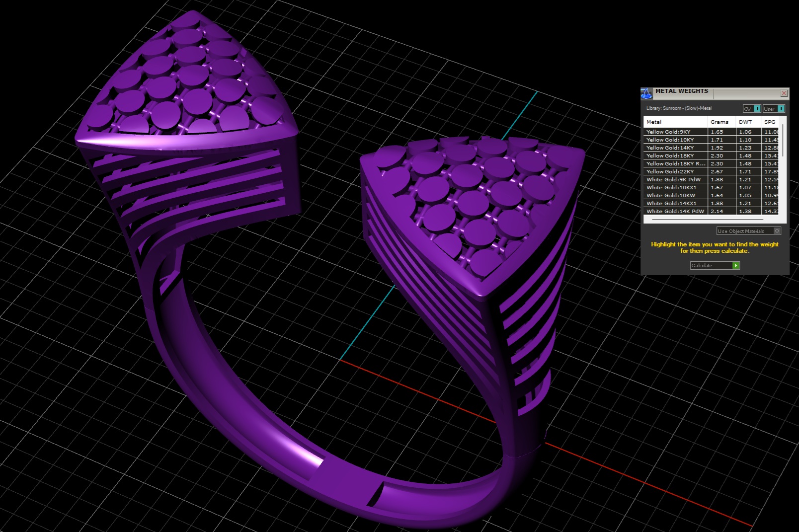
Task: Sort by the Grams column header
Action: coord(719,122)
